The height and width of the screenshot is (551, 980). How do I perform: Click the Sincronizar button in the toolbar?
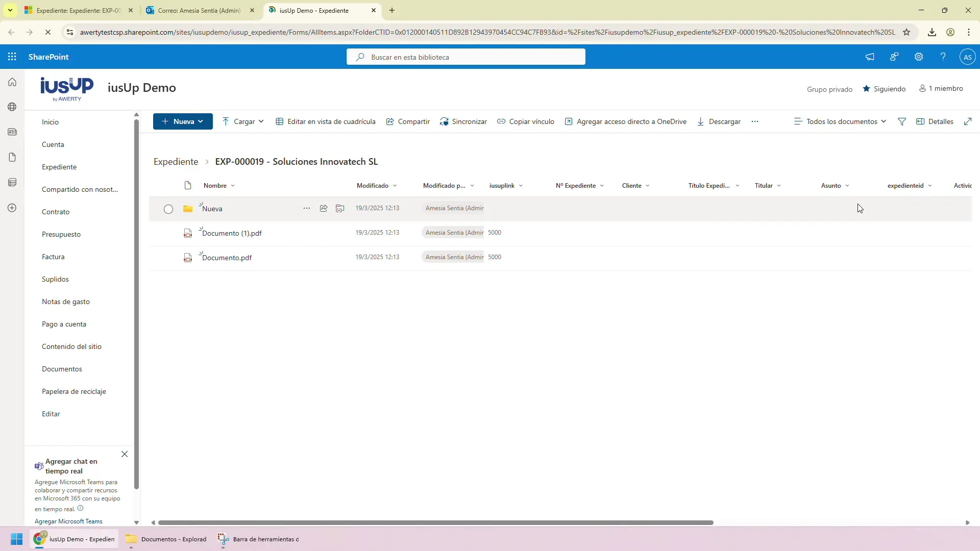pyautogui.click(x=463, y=121)
